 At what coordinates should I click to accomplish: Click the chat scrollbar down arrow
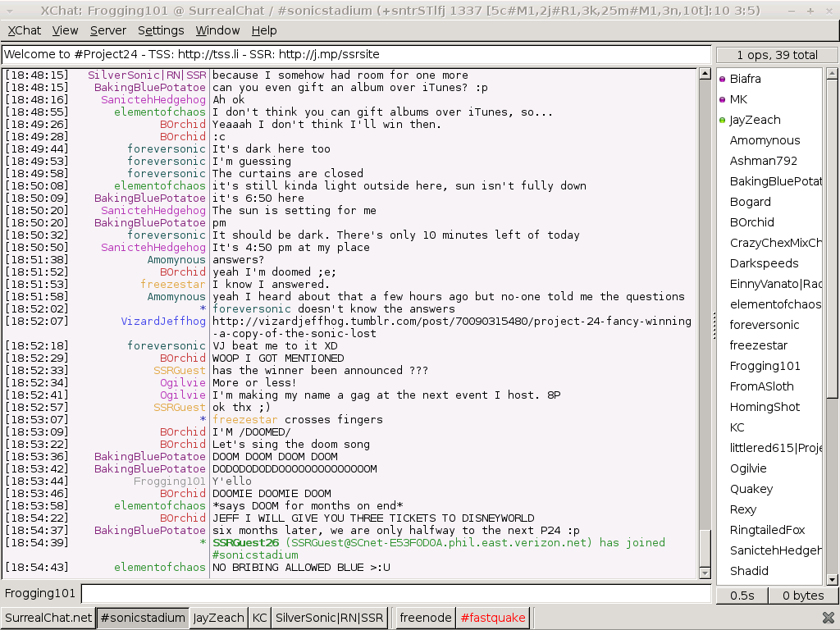(704, 573)
